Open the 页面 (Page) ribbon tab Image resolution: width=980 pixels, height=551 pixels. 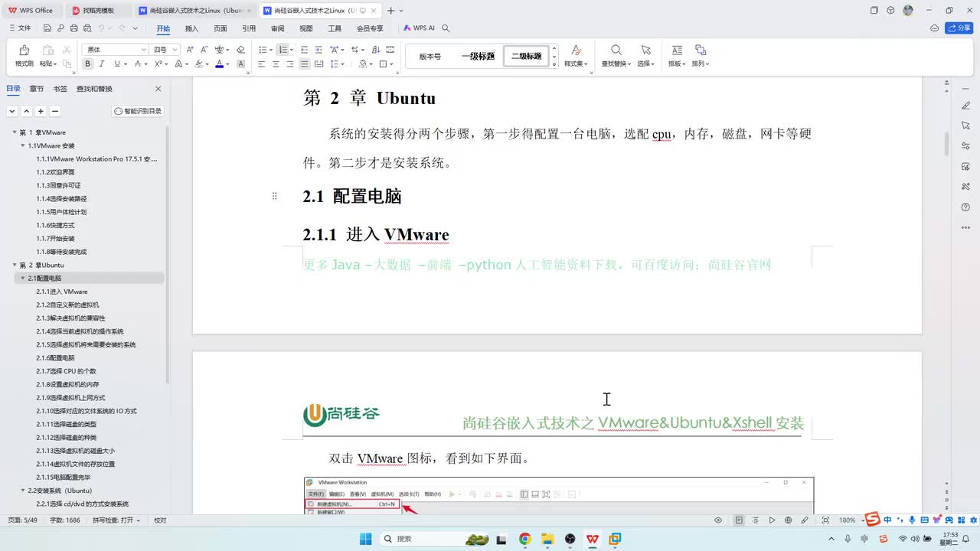(x=220, y=28)
